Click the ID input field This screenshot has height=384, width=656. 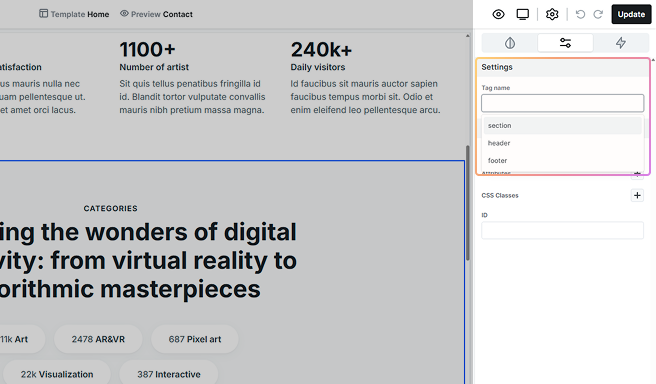point(562,230)
